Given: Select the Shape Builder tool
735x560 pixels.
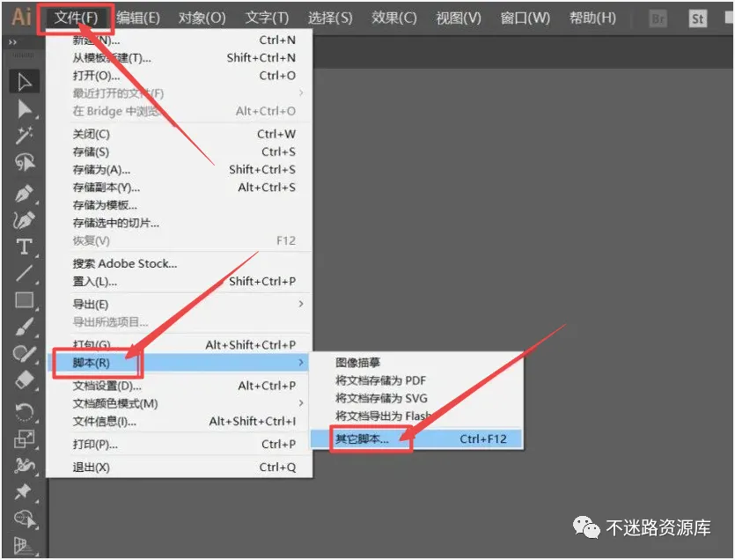Looking at the screenshot, I should [24, 519].
